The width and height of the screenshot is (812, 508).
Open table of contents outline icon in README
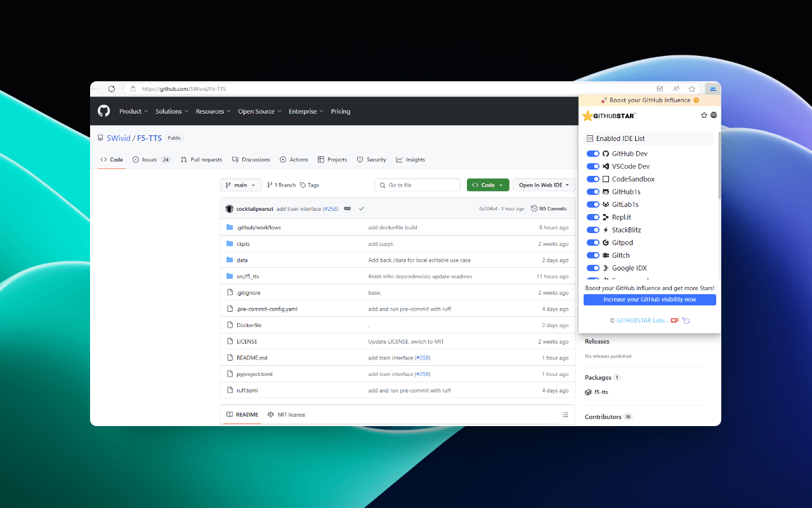coord(565,415)
